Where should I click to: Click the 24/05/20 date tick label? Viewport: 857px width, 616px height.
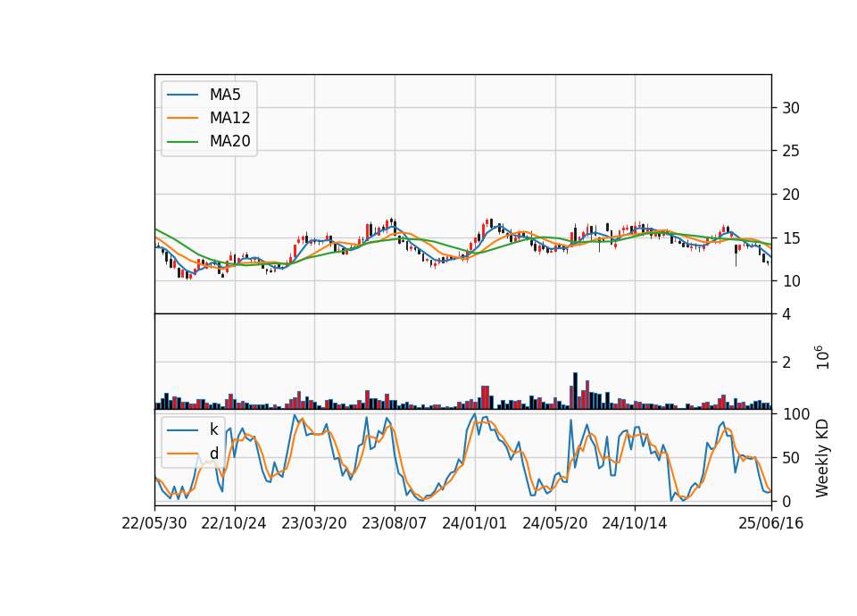pyautogui.click(x=554, y=524)
